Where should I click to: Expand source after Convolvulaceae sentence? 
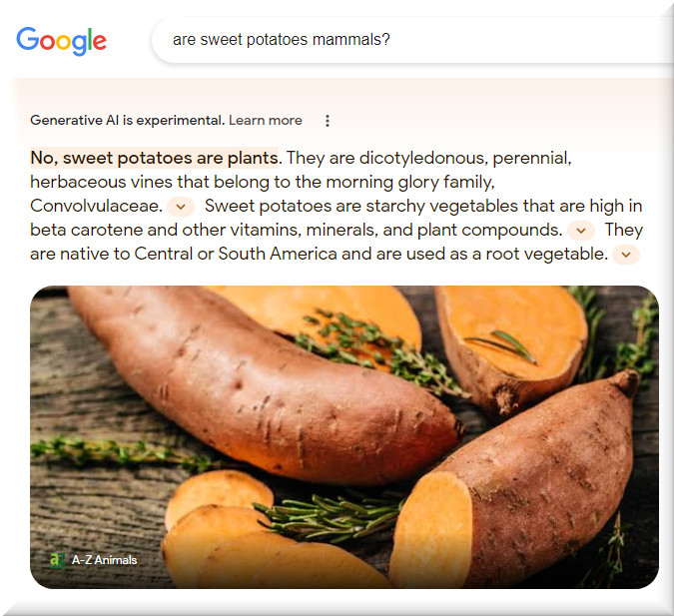(x=181, y=207)
